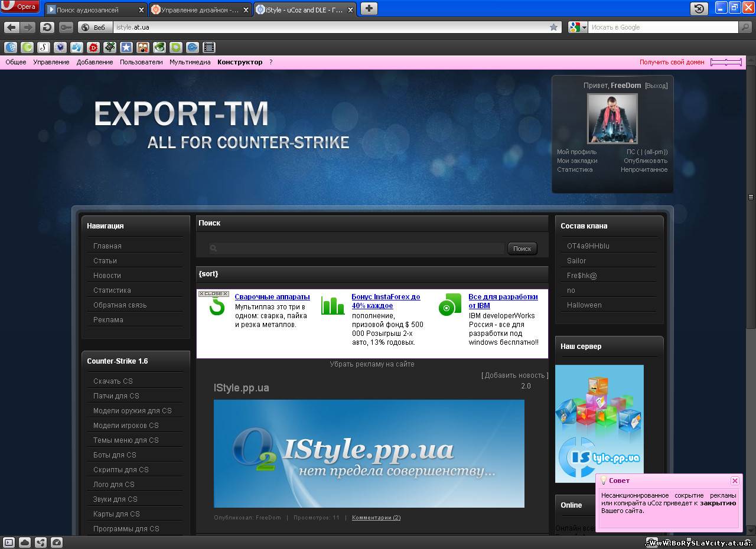Screen dimensions: 756x549
Task: Open a new tab with plus button
Action: click(369, 8)
